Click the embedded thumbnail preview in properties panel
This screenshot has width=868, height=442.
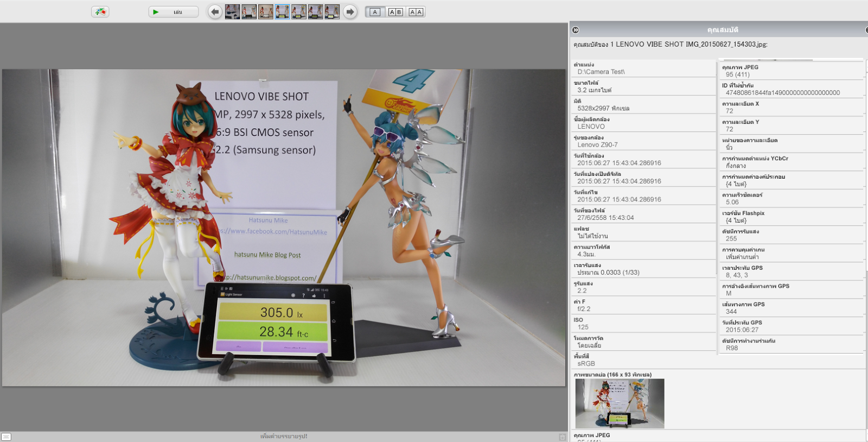620,403
